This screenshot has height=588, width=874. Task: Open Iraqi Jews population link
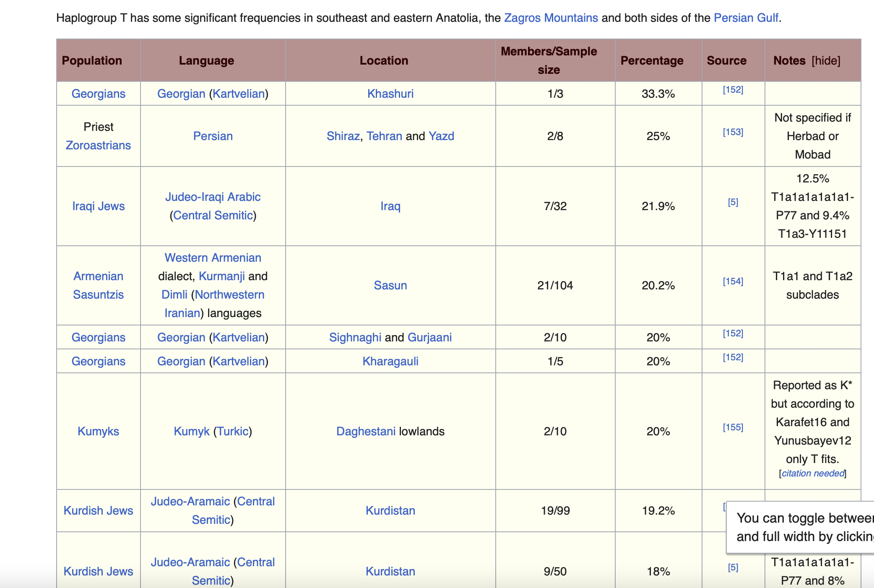(x=98, y=206)
